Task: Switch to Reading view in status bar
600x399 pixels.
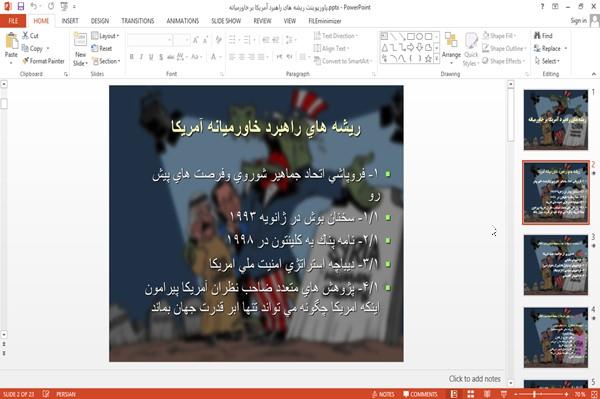Action: tap(487, 394)
